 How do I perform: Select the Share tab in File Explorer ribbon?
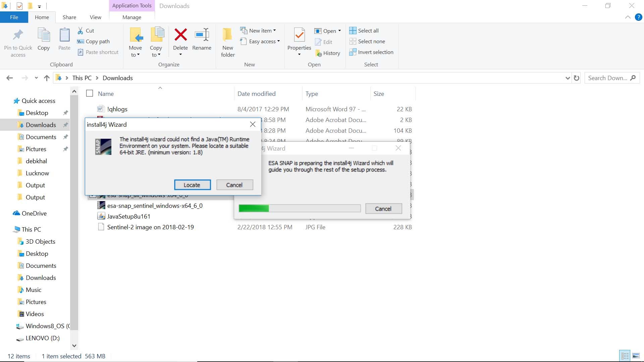(69, 17)
